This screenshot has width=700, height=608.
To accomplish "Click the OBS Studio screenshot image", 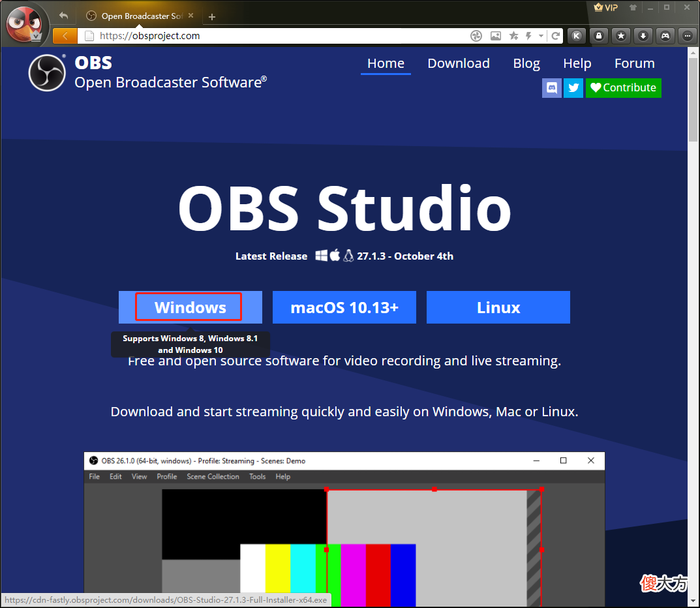I will 344,530.
